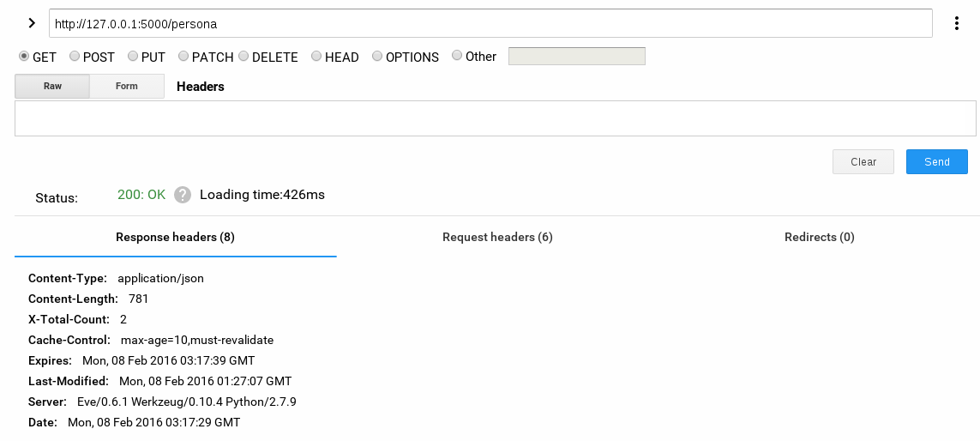This screenshot has width=980, height=441.
Task: Choose the PUT request method
Action: tap(133, 57)
